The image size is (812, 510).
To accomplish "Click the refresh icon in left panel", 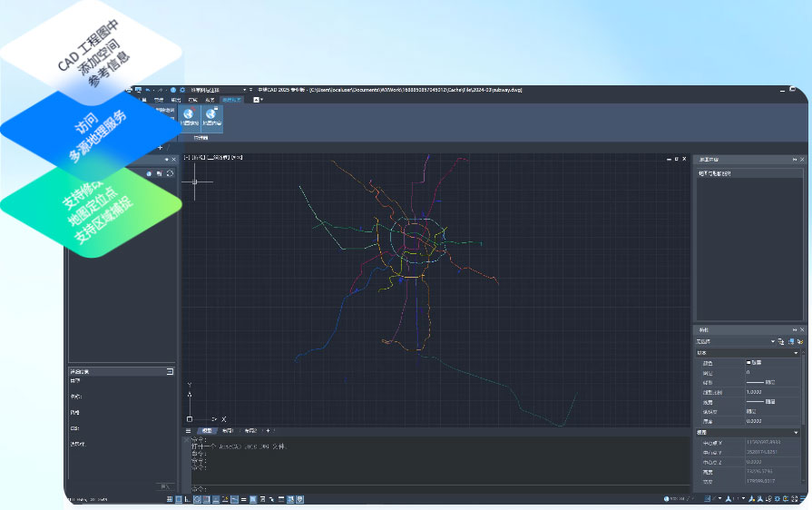I will [x=170, y=172].
